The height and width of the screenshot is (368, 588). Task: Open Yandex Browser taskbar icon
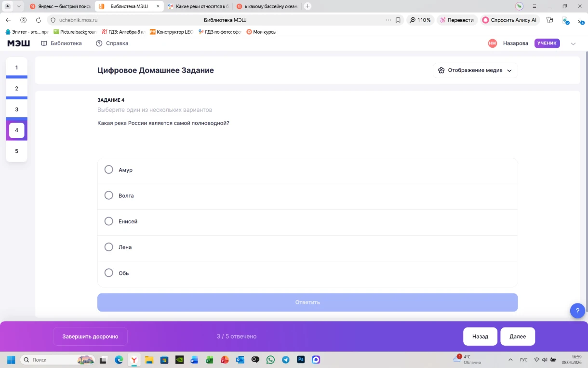pos(134,360)
